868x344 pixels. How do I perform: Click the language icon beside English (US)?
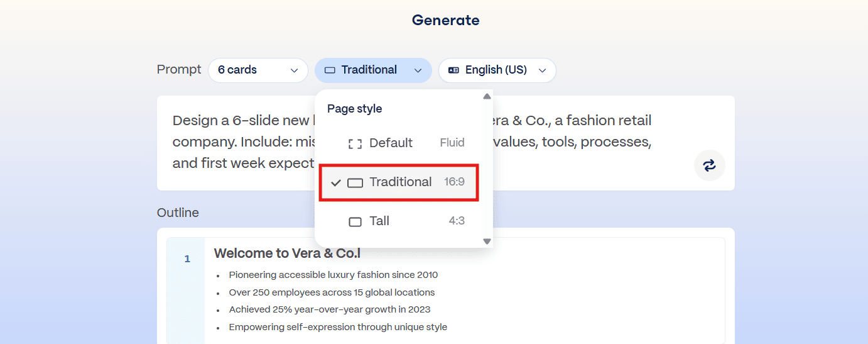(453, 70)
